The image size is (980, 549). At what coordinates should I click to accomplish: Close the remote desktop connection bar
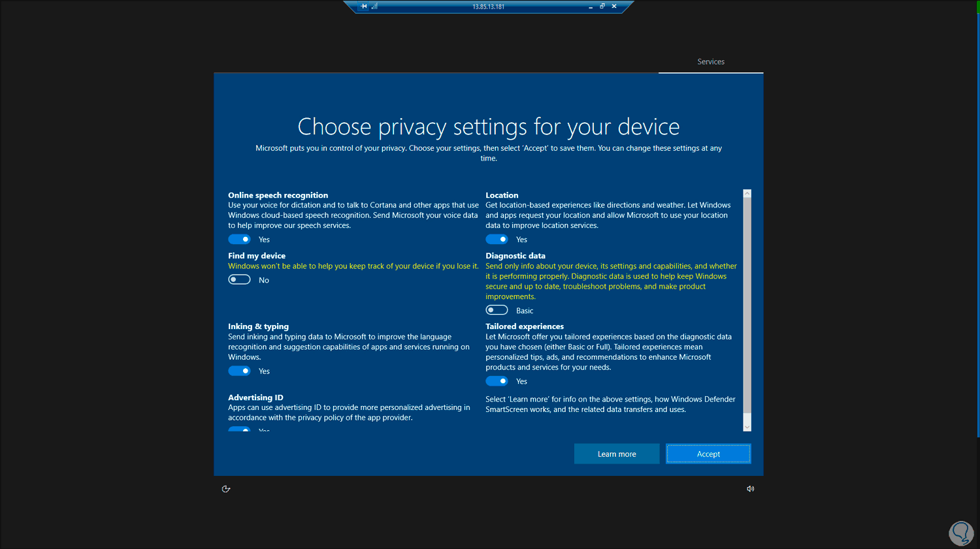click(x=614, y=7)
